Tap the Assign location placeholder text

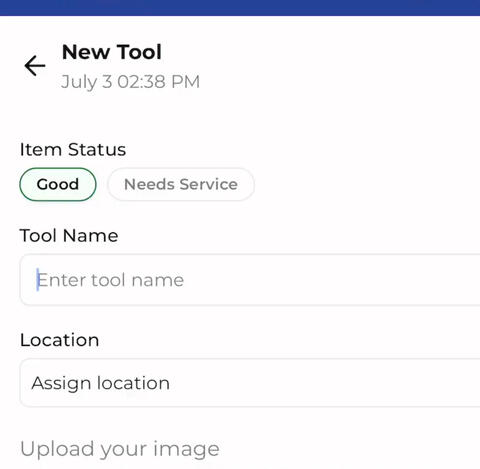(101, 383)
